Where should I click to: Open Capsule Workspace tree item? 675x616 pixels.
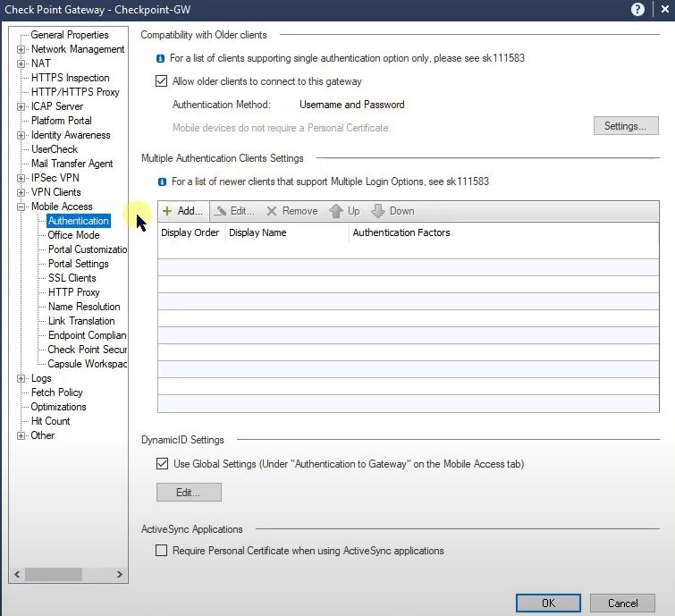coord(88,364)
